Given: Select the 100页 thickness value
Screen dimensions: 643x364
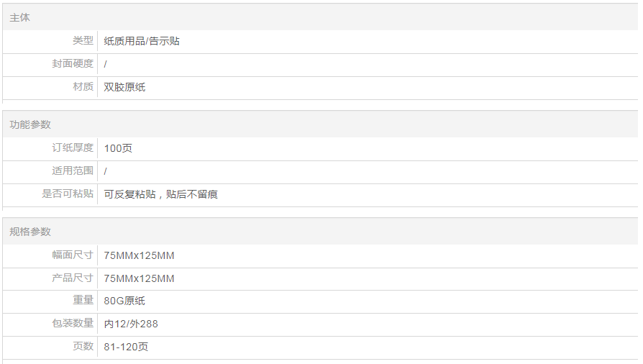Looking at the screenshot, I should (118, 148).
